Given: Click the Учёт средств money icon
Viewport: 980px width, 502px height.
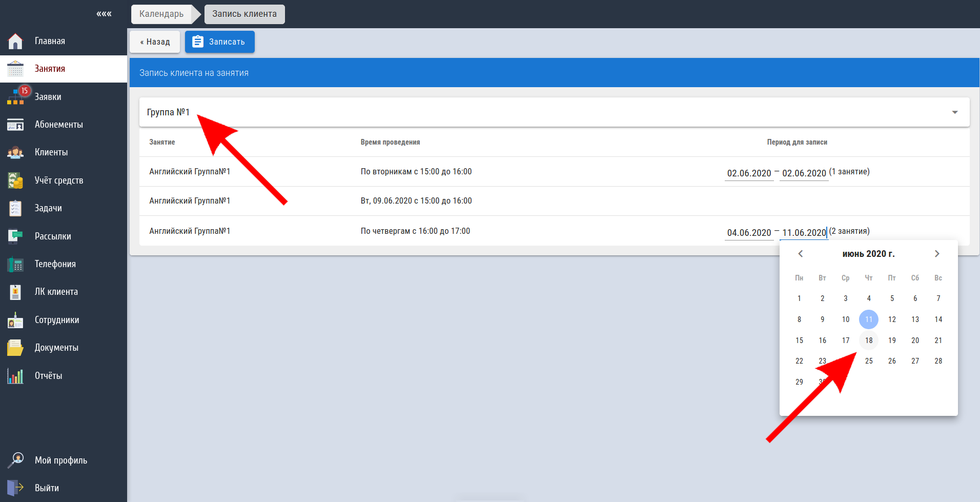Looking at the screenshot, I should point(15,180).
